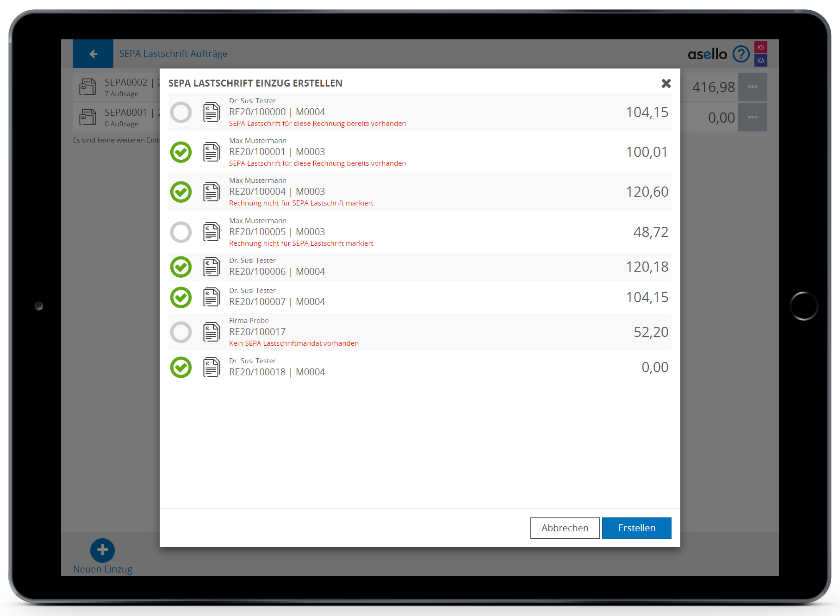Click the invoice icon for RE20/100000
The width and height of the screenshot is (840, 616).
coord(212,112)
